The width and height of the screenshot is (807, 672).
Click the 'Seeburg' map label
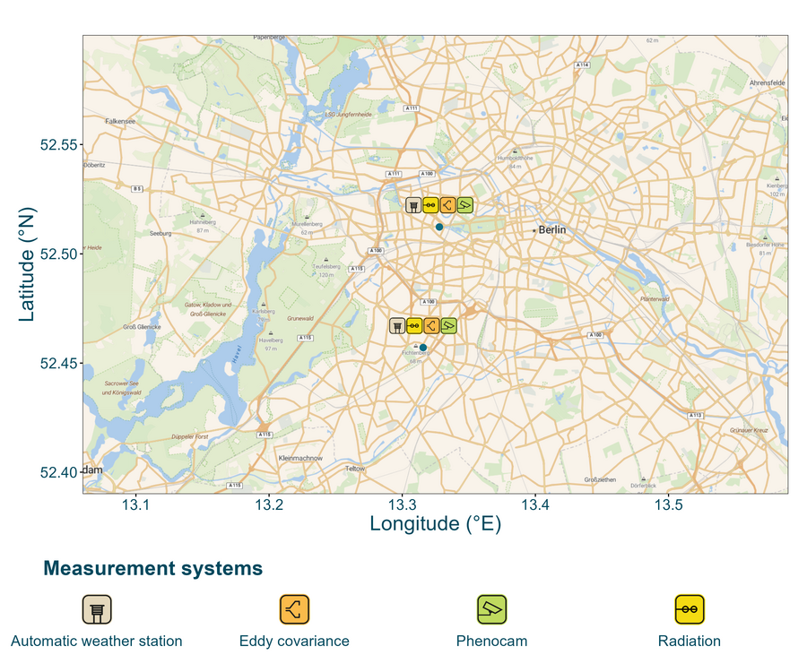[x=161, y=234]
